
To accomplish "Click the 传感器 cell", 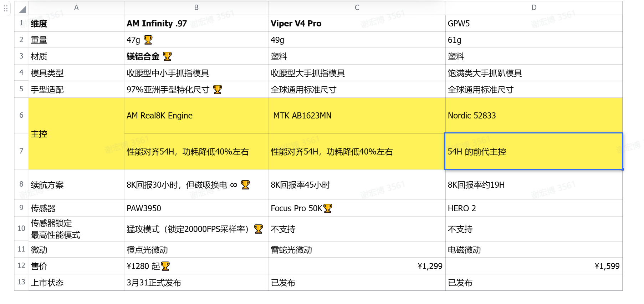I will tap(76, 208).
